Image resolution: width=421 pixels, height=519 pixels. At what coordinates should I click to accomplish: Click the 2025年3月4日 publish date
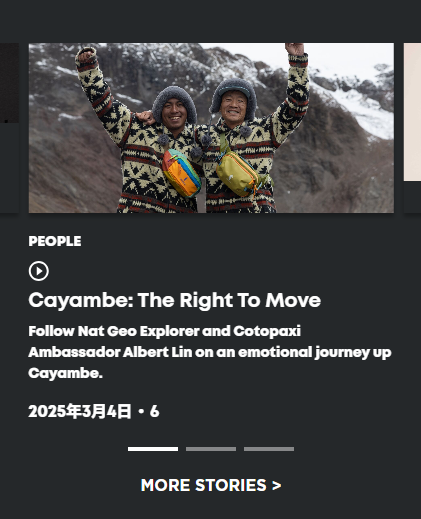pos(80,411)
